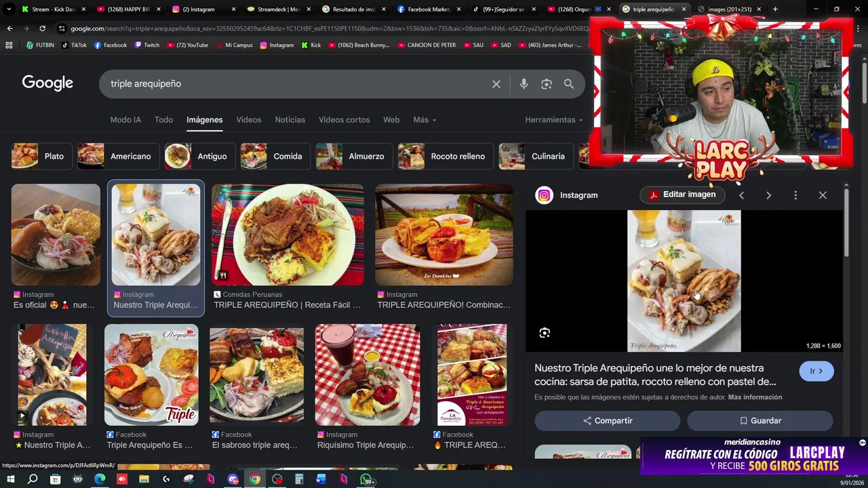Open the Facebook Marketplace browser tab
The width and height of the screenshot is (868, 488).
429,9
